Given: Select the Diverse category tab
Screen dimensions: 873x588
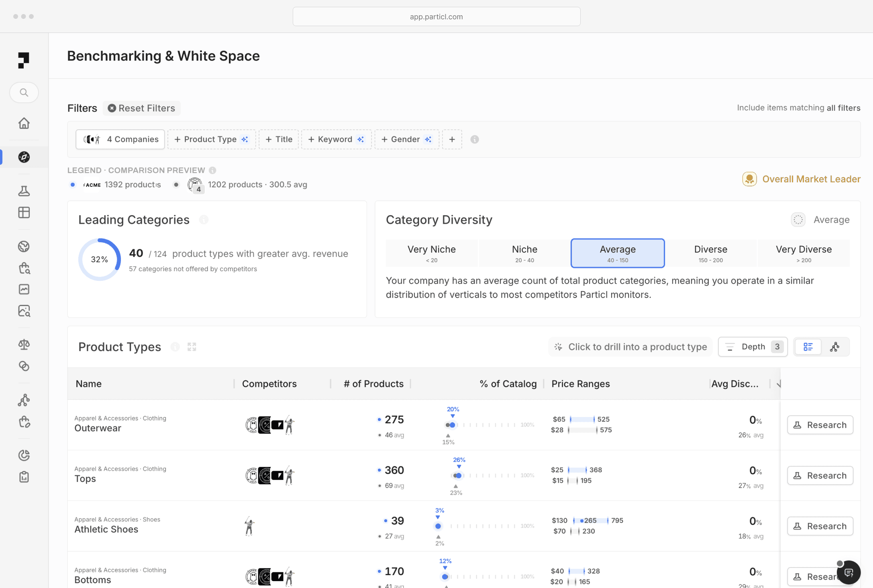Looking at the screenshot, I should [710, 253].
